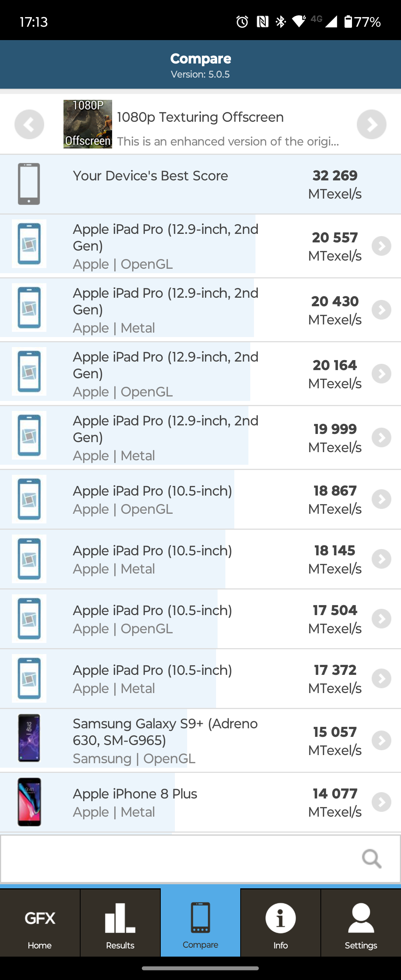Click into the device search field
The image size is (401, 980).
tap(179, 859)
